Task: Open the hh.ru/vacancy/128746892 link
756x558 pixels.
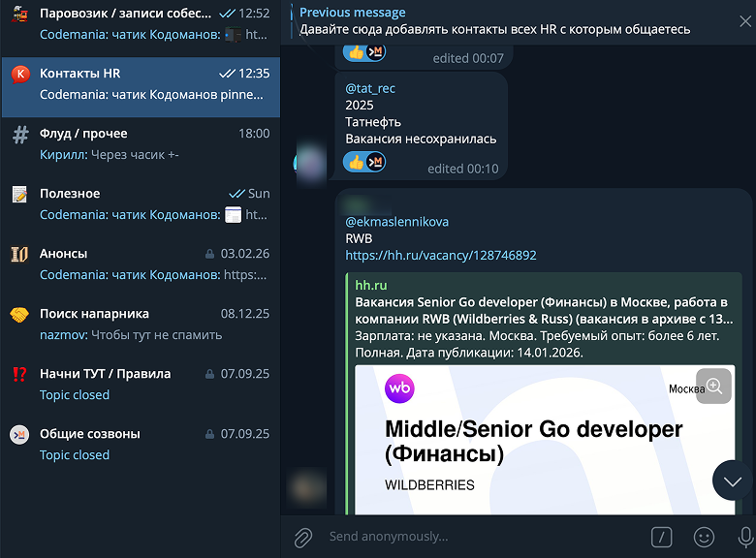Action: point(441,256)
